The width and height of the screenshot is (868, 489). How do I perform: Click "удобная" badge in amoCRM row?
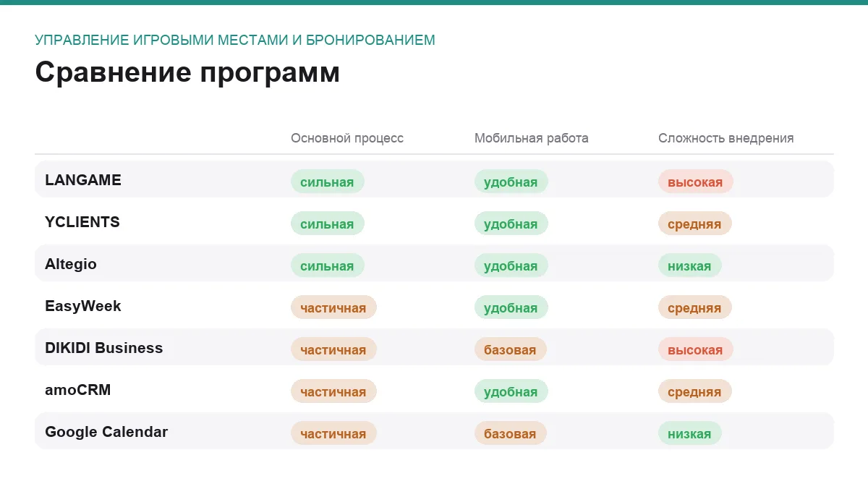(x=511, y=391)
